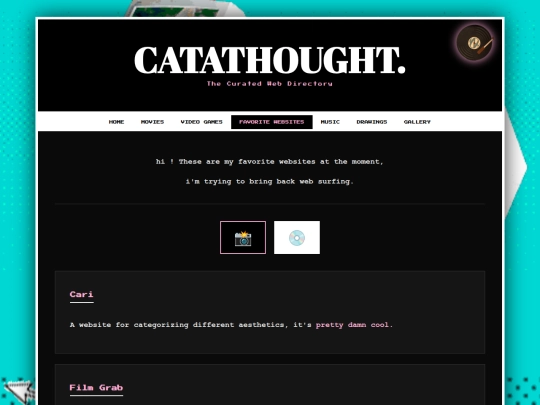Click the 'bring back web surfing' line
The width and height of the screenshot is (540, 405).
pos(270,181)
